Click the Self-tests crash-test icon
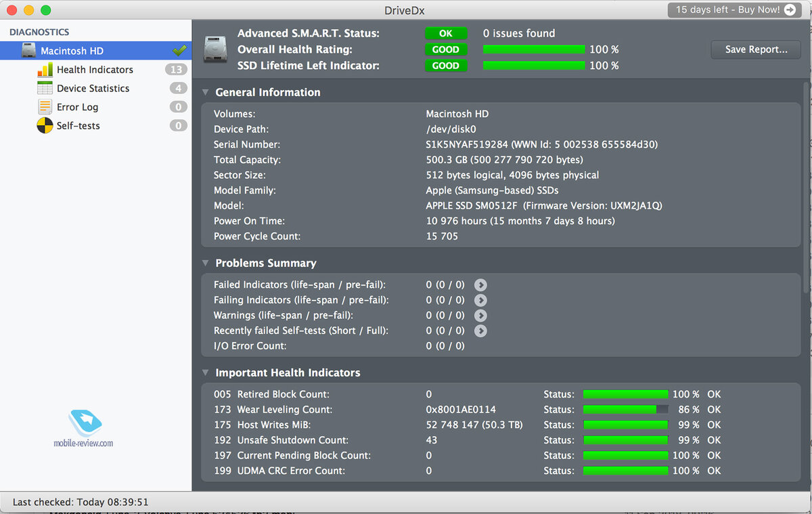This screenshot has height=514, width=812. pyautogui.click(x=45, y=126)
